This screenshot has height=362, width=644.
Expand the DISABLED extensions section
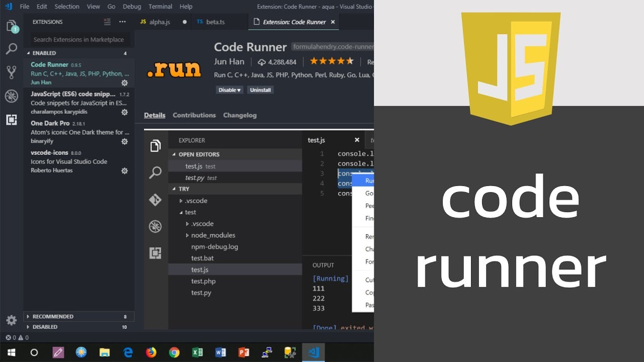pyautogui.click(x=78, y=327)
